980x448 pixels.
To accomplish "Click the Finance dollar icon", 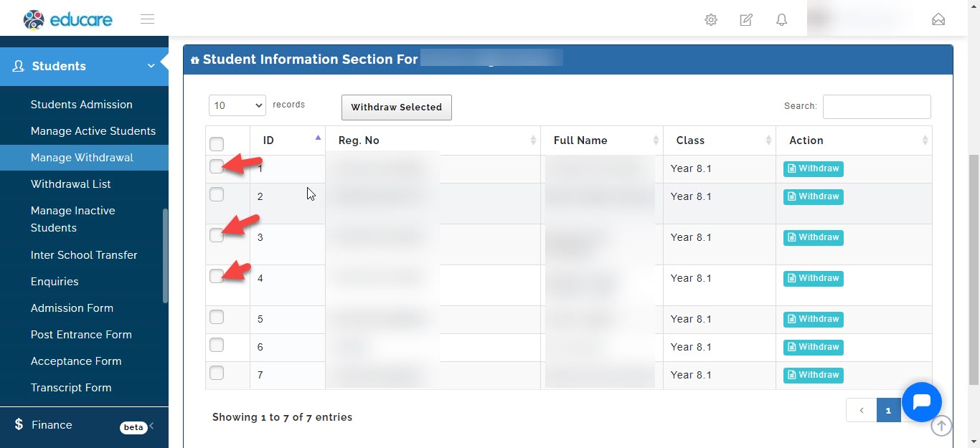I will pyautogui.click(x=19, y=425).
